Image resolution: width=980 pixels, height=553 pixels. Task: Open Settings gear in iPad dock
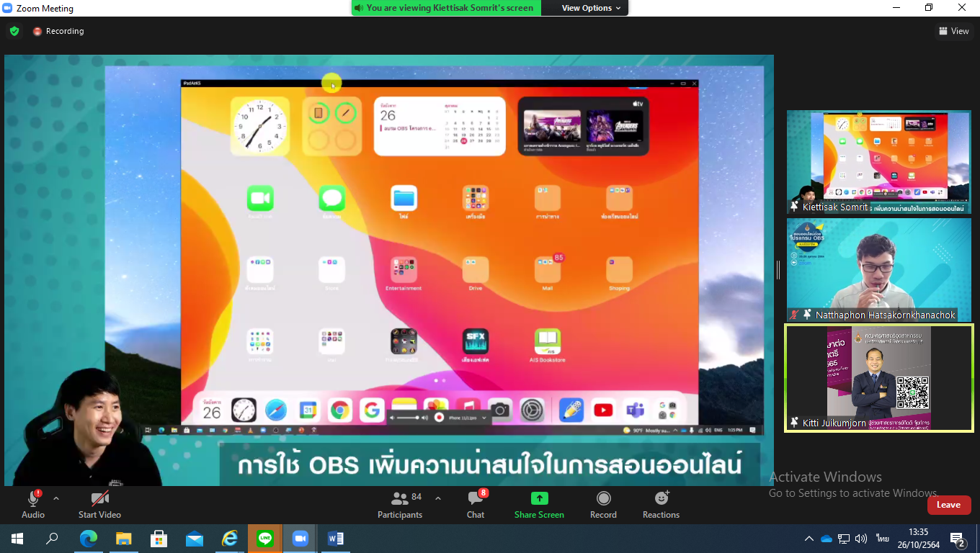coord(532,410)
